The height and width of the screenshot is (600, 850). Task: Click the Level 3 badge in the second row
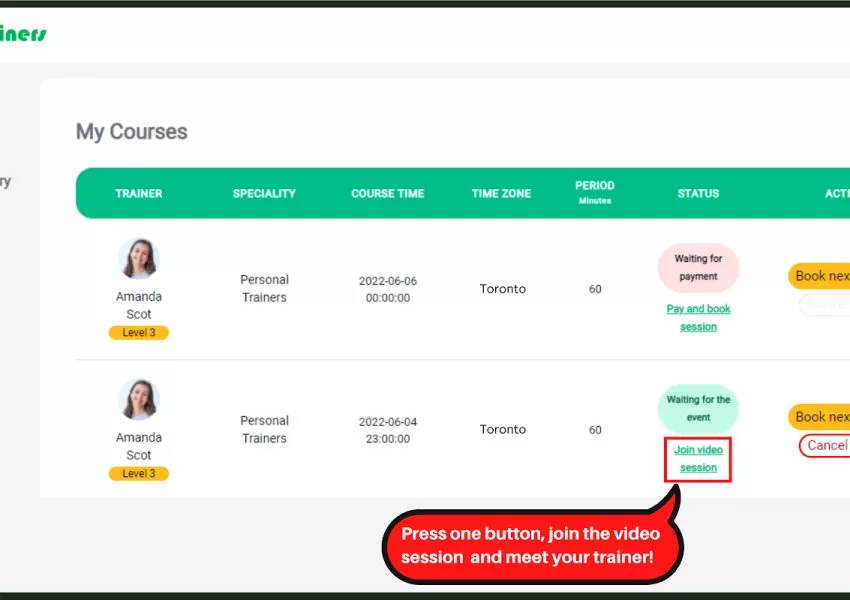[x=138, y=474]
